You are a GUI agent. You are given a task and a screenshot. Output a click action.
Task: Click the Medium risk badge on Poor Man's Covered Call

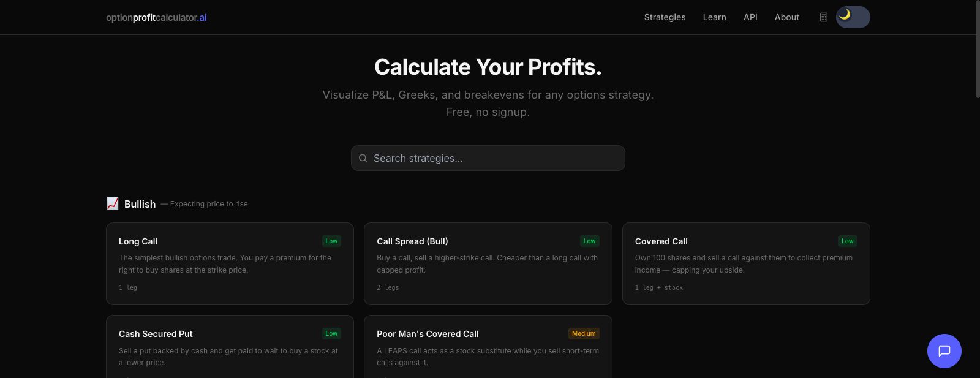pyautogui.click(x=584, y=333)
